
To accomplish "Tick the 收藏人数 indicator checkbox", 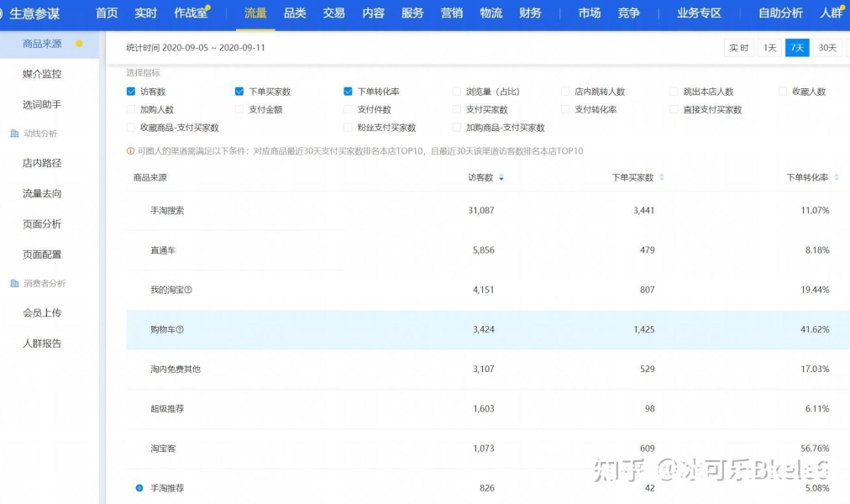I will [x=783, y=92].
